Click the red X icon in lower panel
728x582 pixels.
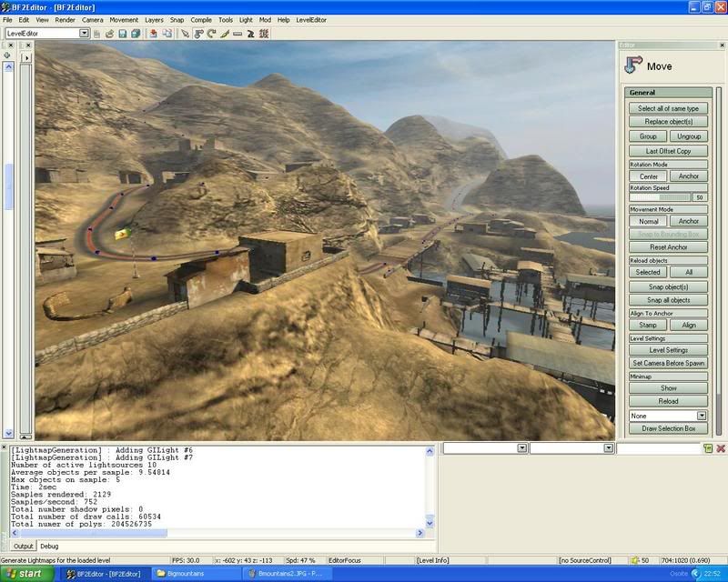[x=721, y=448]
